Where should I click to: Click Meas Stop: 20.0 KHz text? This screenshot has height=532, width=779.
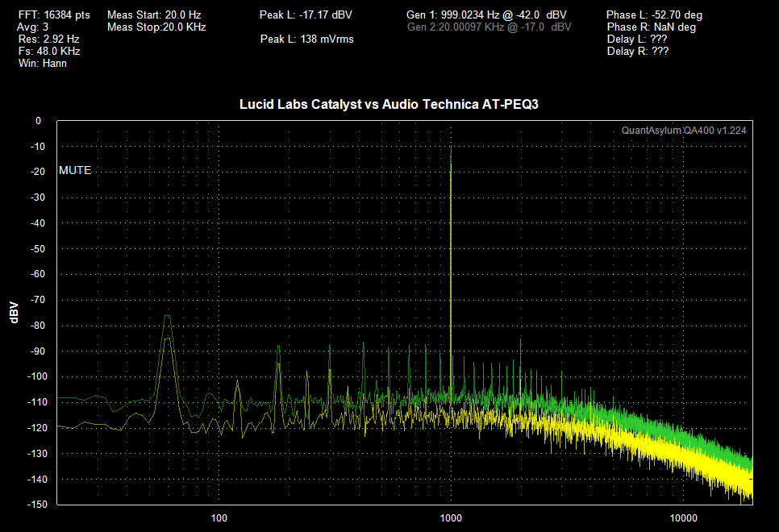coord(156,27)
